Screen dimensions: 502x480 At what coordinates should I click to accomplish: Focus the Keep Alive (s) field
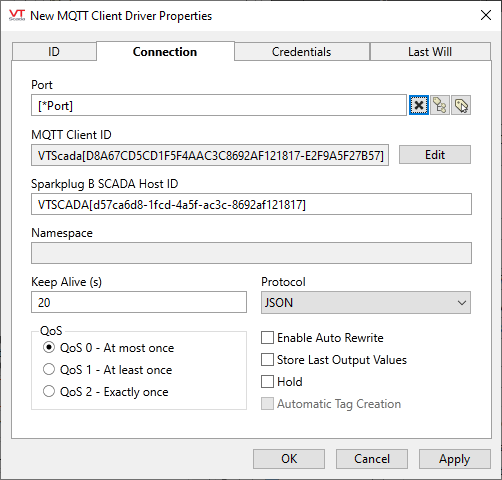139,302
